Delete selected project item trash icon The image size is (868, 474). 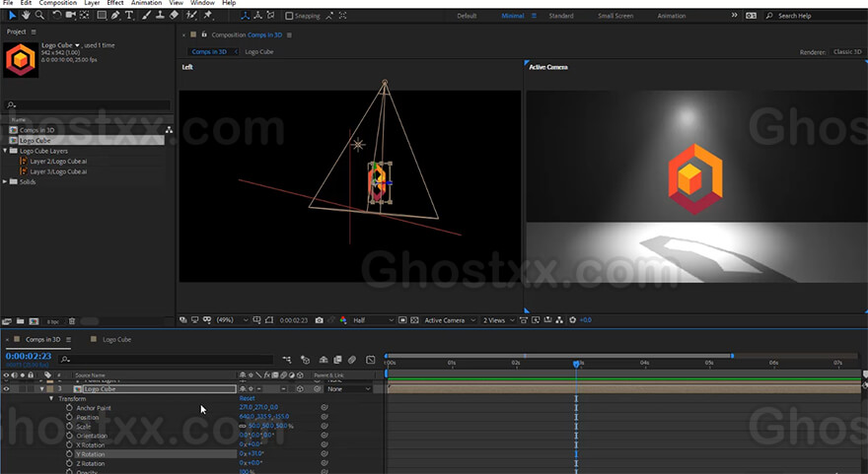pos(72,321)
